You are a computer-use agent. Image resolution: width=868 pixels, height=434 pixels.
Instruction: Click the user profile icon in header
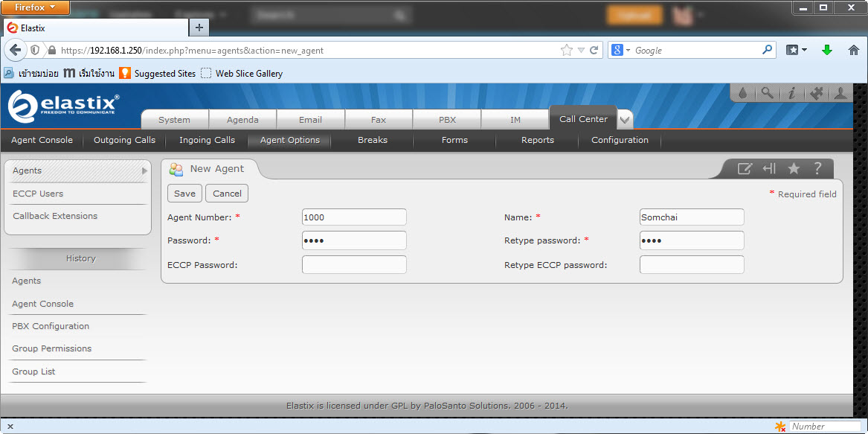(840, 93)
